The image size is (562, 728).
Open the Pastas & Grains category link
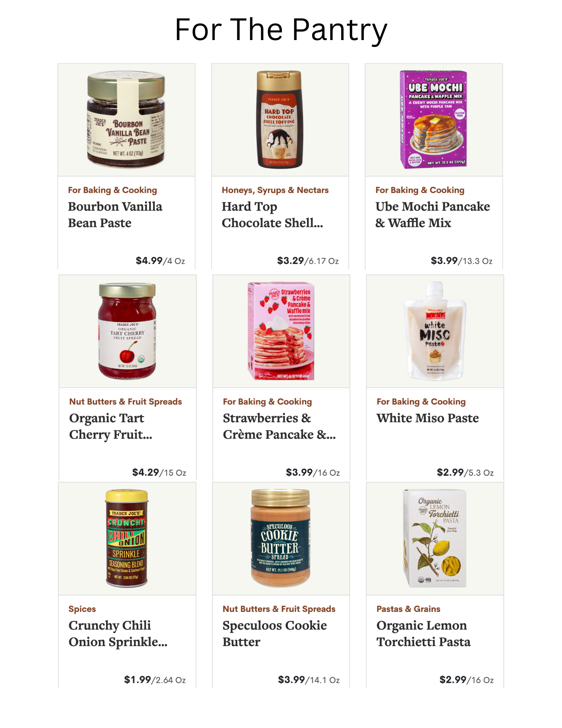point(408,609)
